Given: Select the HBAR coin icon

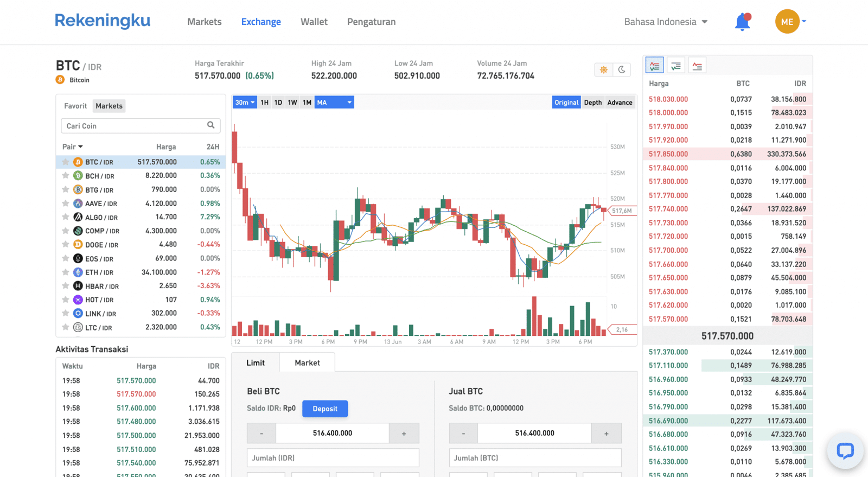Looking at the screenshot, I should pyautogui.click(x=78, y=286).
